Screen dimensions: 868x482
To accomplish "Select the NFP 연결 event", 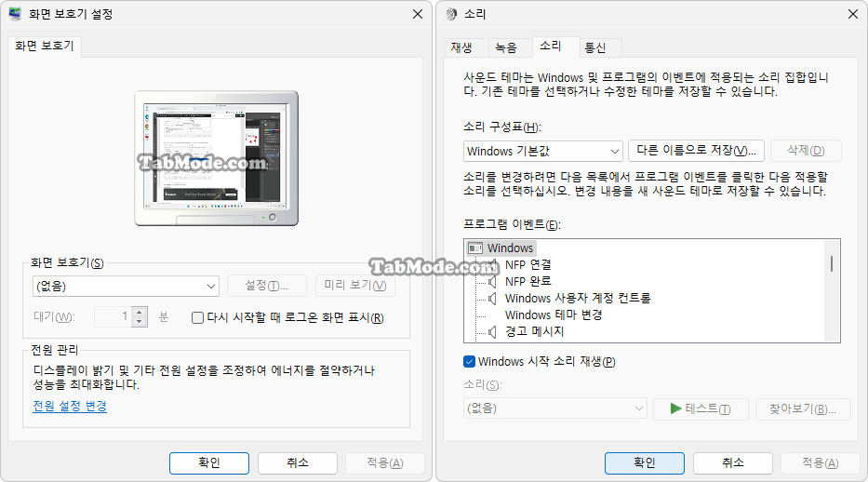I will pyautogui.click(x=528, y=265).
